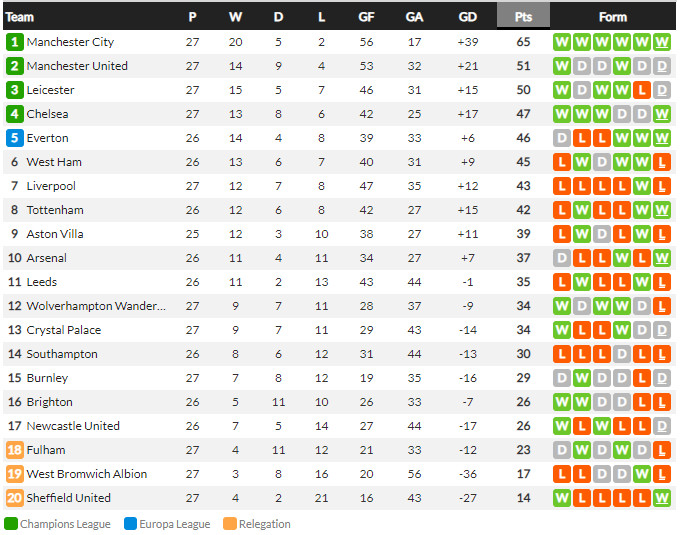This screenshot has width=689, height=535.
Task: Click Leicester's most recent form result
Action: tap(662, 90)
